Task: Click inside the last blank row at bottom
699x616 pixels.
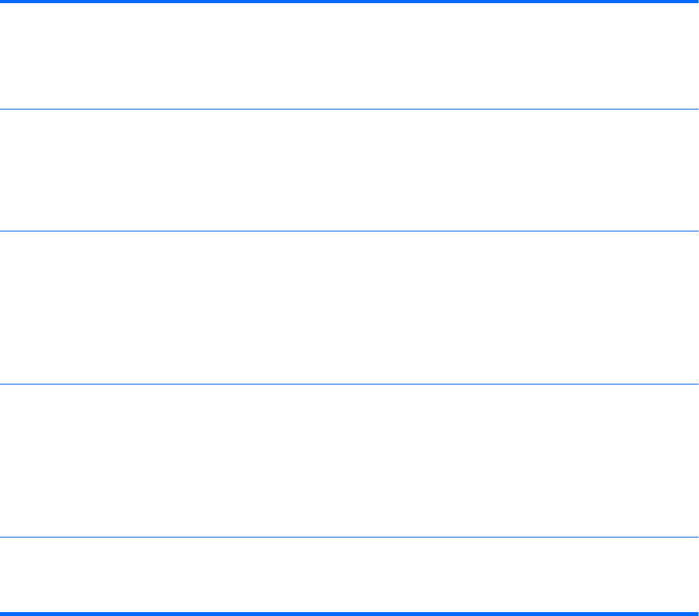Action: [349, 574]
